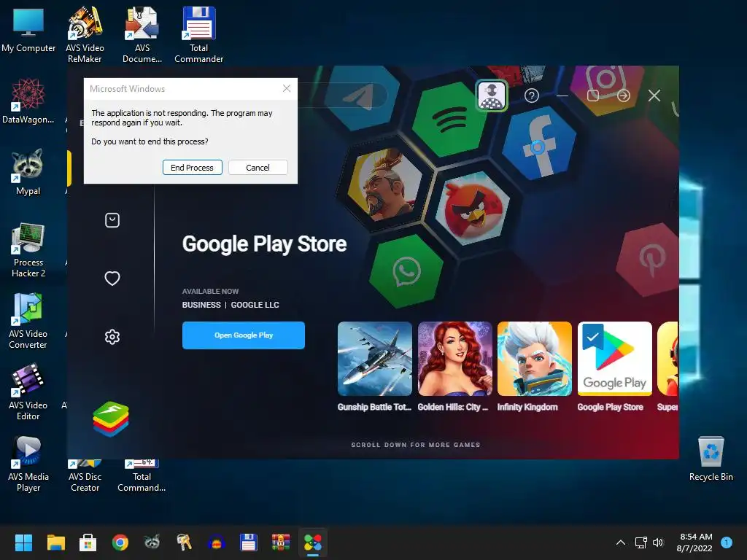Open AVS Video Converter desktop shortcut
This screenshot has height=560, width=747.
point(28,321)
